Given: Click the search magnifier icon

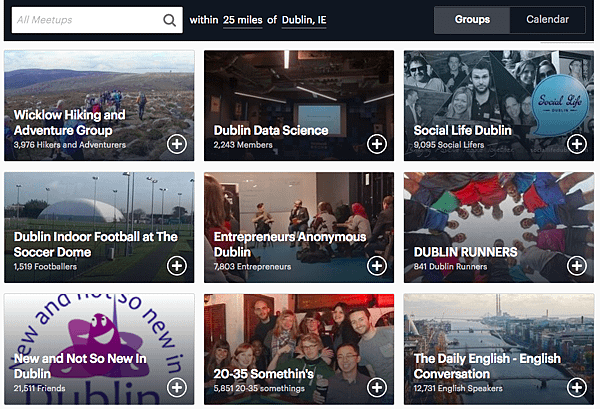Looking at the screenshot, I should pos(169,20).
